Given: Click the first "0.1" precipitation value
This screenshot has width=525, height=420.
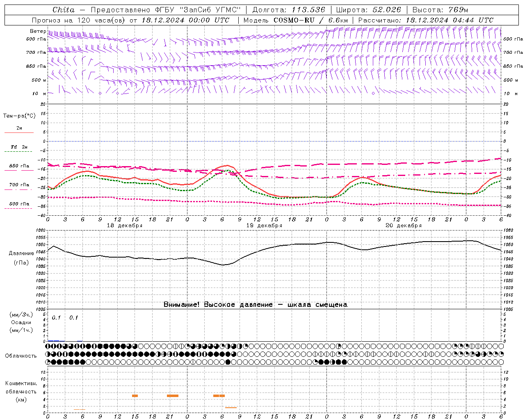Looking at the screenshot, I should coord(56,318).
